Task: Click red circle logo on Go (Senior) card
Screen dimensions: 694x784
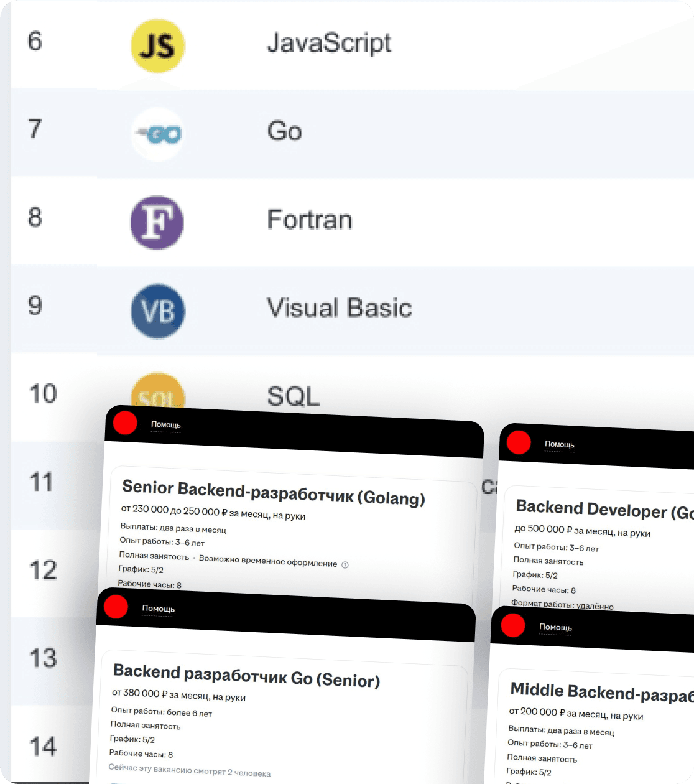Action: pos(116,607)
